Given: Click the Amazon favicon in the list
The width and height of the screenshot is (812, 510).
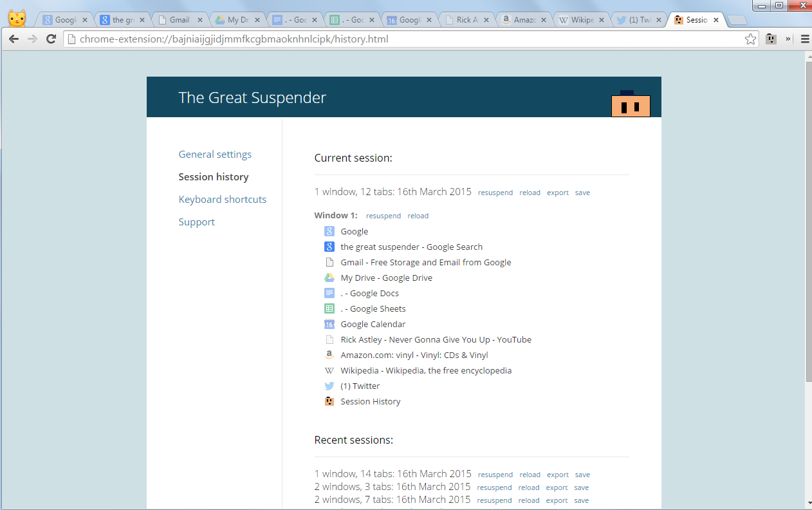Looking at the screenshot, I should [329, 355].
